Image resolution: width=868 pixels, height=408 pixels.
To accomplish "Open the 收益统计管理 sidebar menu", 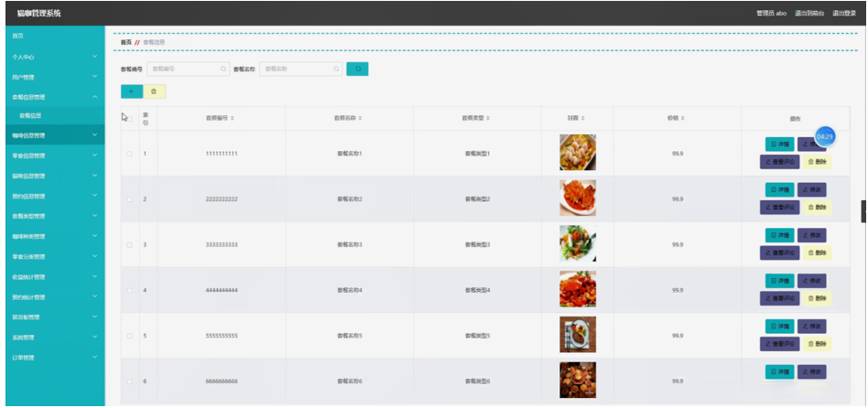I will pyautogui.click(x=55, y=277).
